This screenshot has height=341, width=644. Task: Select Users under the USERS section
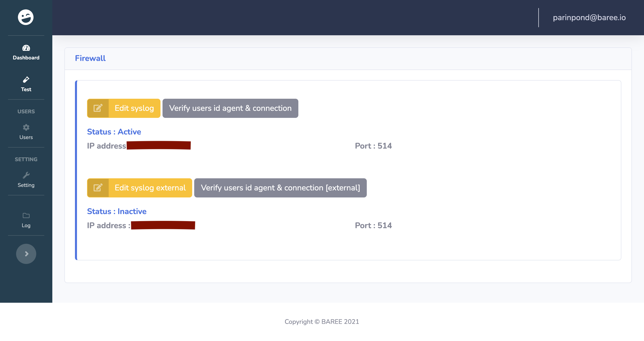tap(26, 137)
